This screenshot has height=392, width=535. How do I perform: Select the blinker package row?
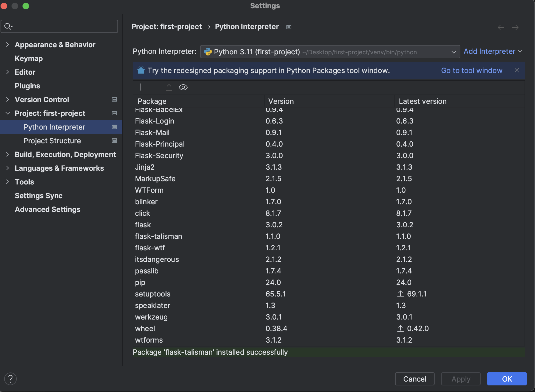click(x=329, y=201)
